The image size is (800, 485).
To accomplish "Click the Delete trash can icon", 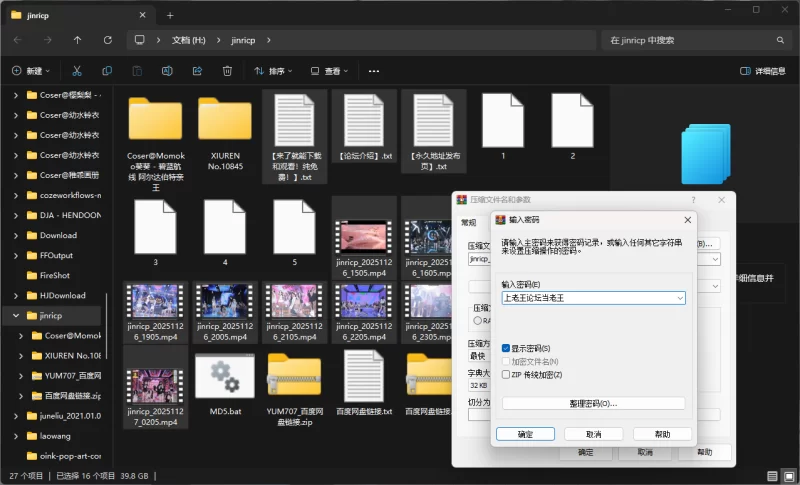I will tap(227, 71).
